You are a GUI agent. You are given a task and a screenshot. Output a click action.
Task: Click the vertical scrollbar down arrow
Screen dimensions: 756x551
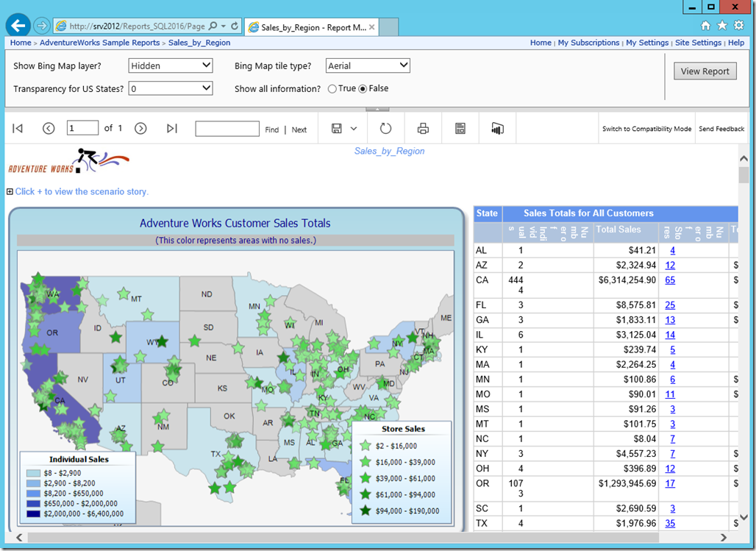(x=743, y=517)
